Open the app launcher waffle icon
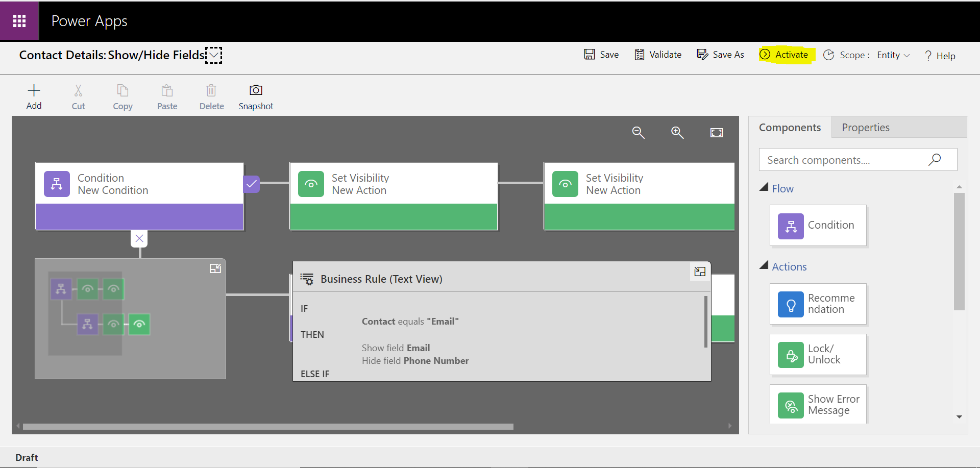Screen dimensions: 980x468 click(x=19, y=21)
